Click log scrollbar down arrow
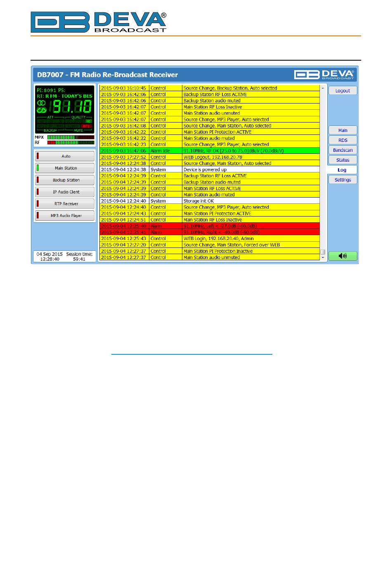The height and width of the screenshot is (561, 392). pyautogui.click(x=323, y=257)
